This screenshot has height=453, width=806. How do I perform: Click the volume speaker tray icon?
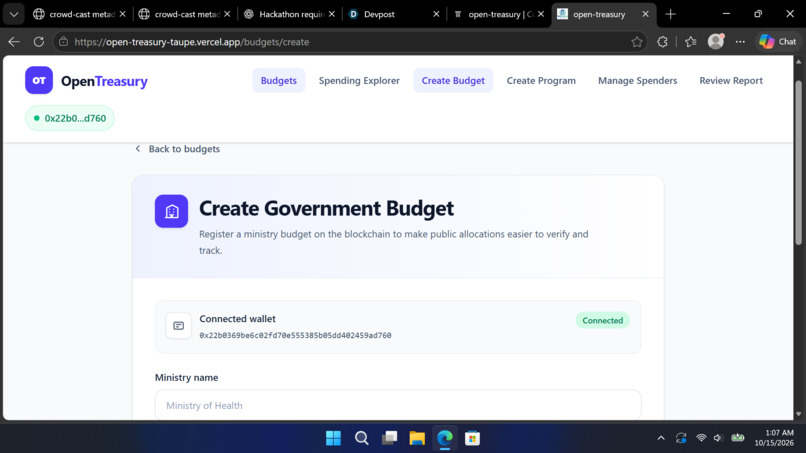point(719,438)
